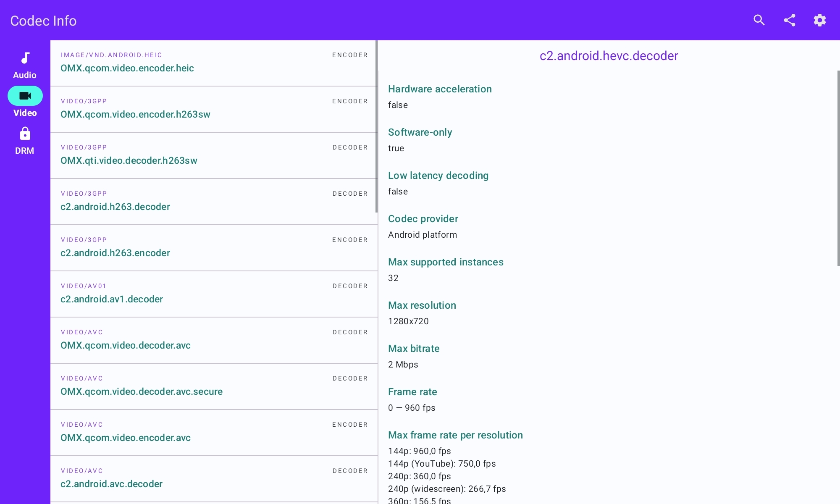Click Android platform provider value

coord(423,235)
